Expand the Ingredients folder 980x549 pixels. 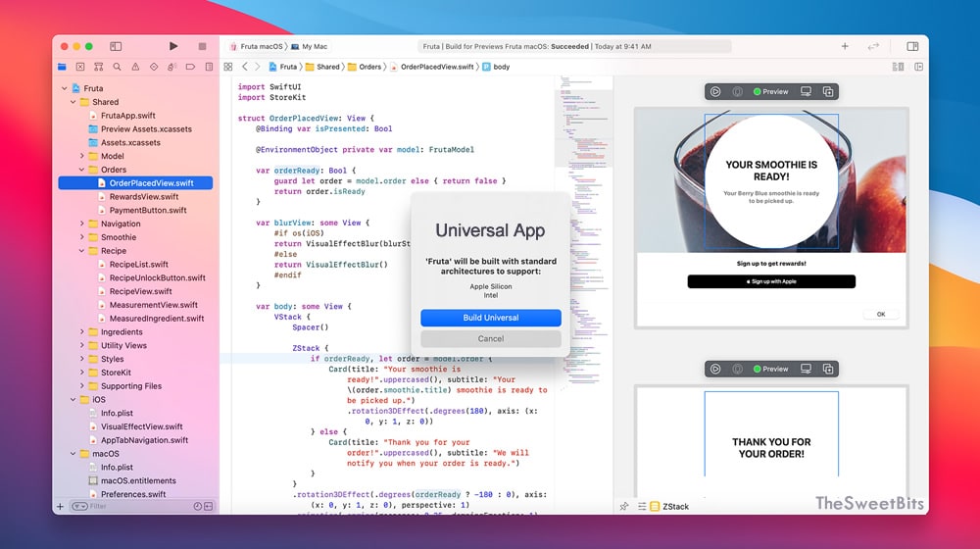82,332
